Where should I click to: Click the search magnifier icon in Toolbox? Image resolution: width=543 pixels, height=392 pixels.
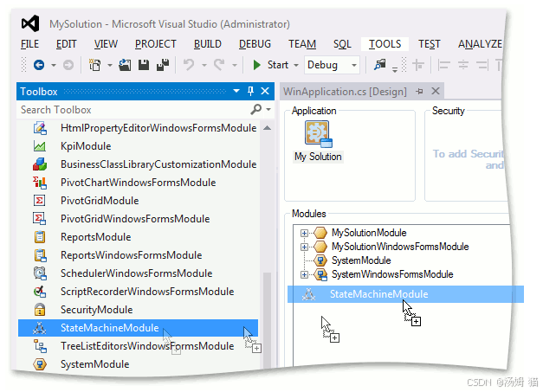tap(255, 109)
